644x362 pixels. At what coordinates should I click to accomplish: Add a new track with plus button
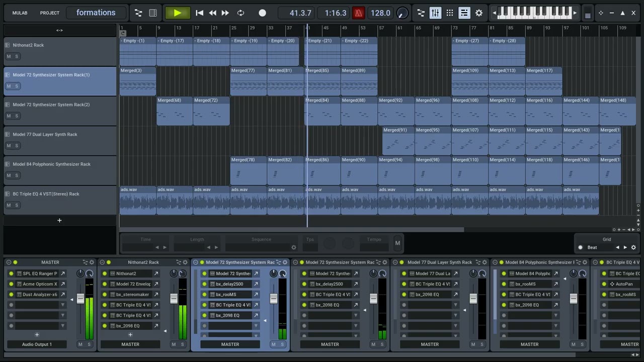[x=59, y=220]
